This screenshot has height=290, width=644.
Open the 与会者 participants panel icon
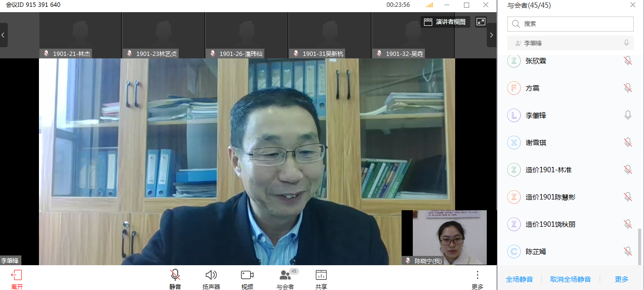285,275
